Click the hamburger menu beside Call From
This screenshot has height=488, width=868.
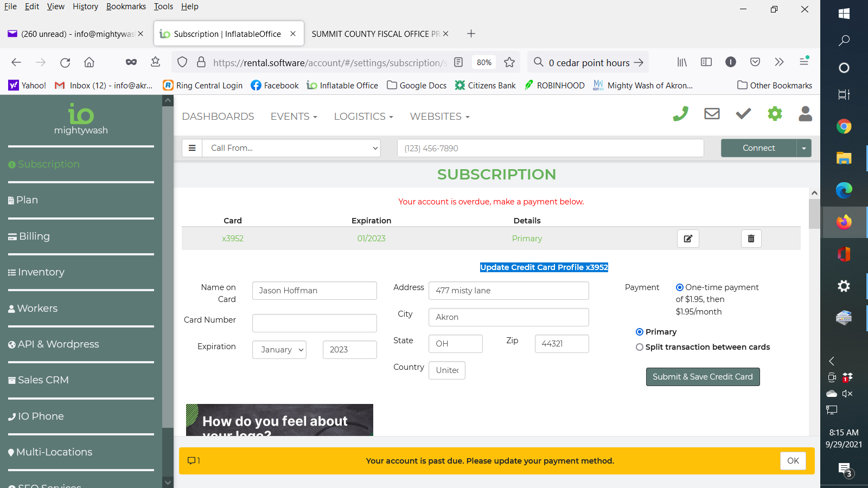pos(192,148)
